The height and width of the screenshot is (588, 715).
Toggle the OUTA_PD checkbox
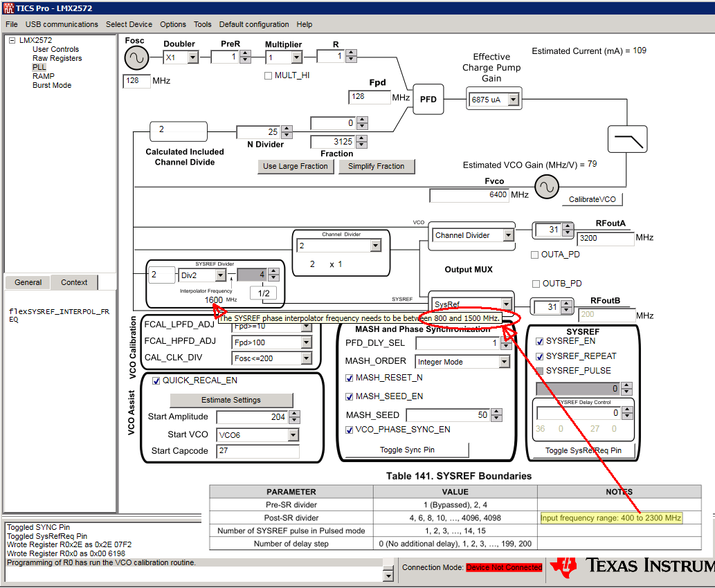point(535,255)
